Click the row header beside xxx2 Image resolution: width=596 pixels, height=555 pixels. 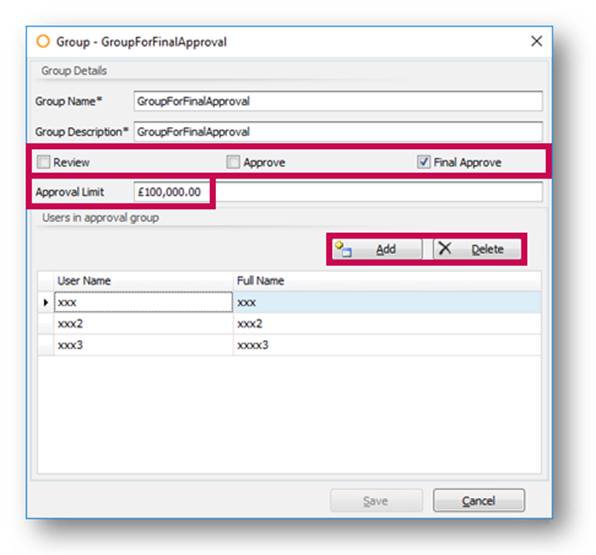click(46, 323)
